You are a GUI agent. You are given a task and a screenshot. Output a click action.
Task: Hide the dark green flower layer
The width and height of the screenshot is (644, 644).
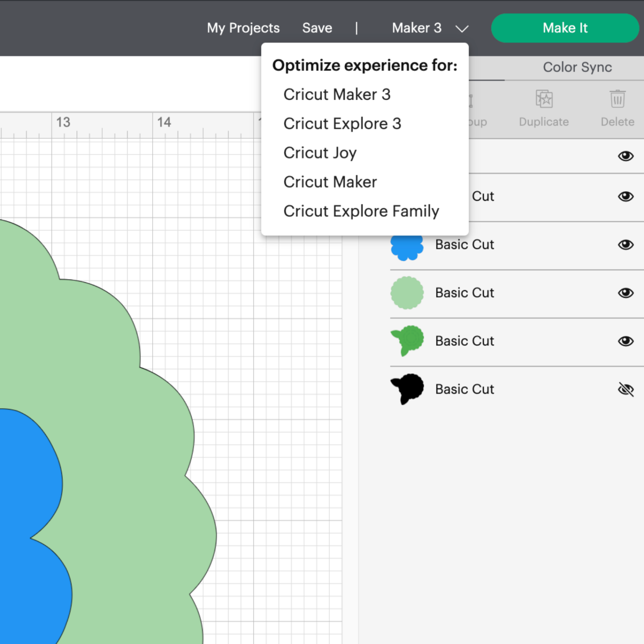tap(626, 341)
